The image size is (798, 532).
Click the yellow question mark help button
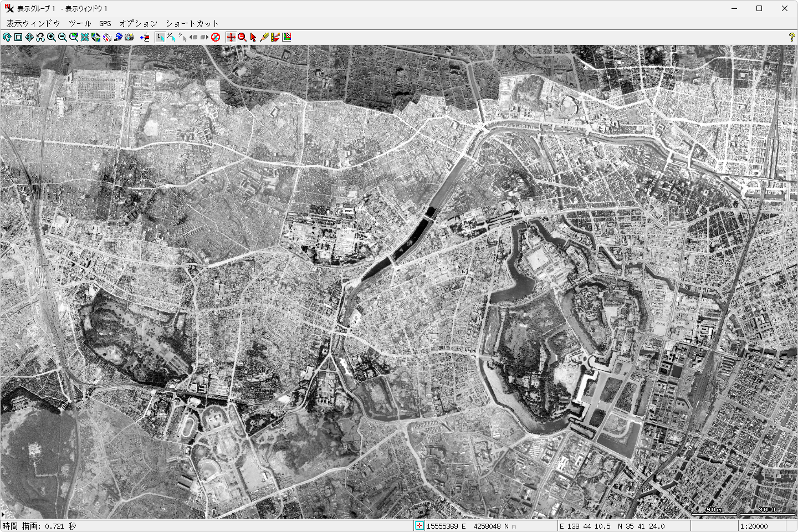tap(792, 37)
